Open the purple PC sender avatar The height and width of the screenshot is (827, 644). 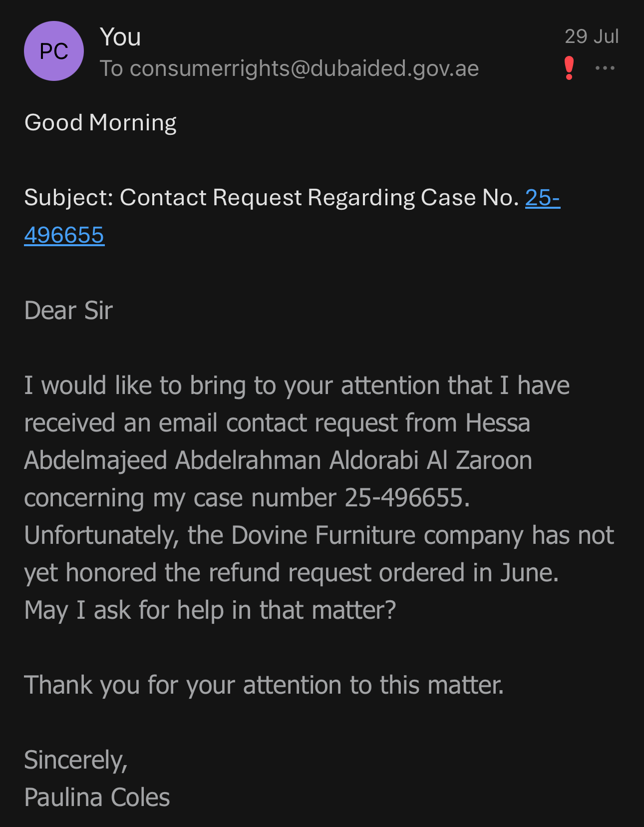pos(54,51)
